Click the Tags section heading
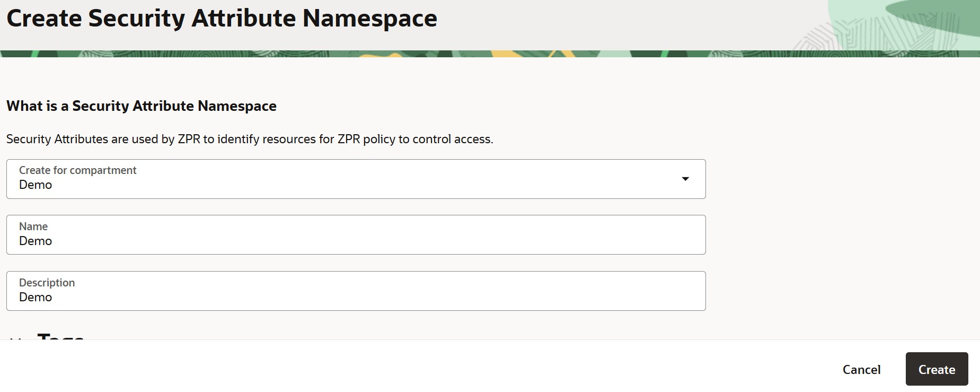This screenshot has width=980, height=392. coord(60,336)
